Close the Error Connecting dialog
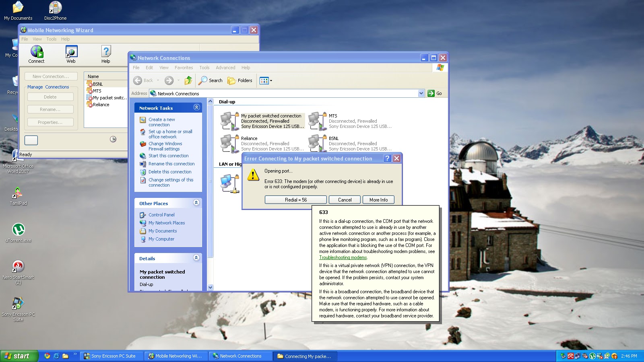644x362 pixels. [x=396, y=158]
